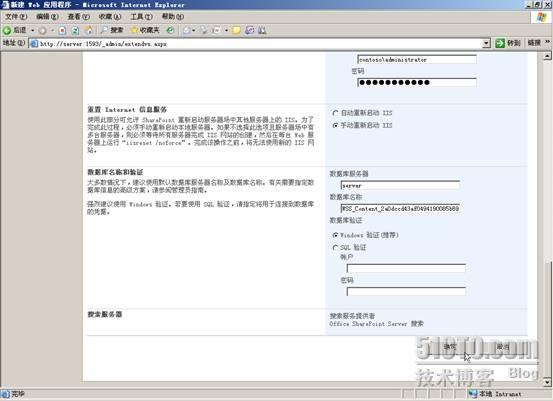This screenshot has height=401, width=553.
Task: Click the Mail icon in toolbar
Action: [186, 31]
